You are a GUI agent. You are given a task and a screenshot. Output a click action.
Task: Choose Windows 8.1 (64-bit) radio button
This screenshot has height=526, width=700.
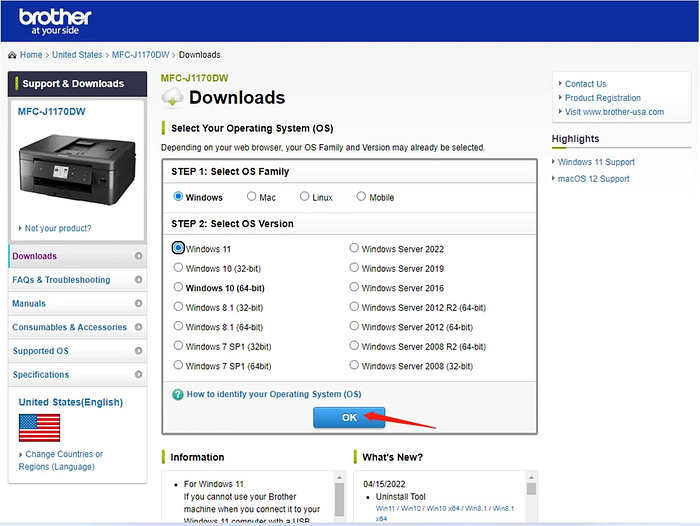coord(178,326)
